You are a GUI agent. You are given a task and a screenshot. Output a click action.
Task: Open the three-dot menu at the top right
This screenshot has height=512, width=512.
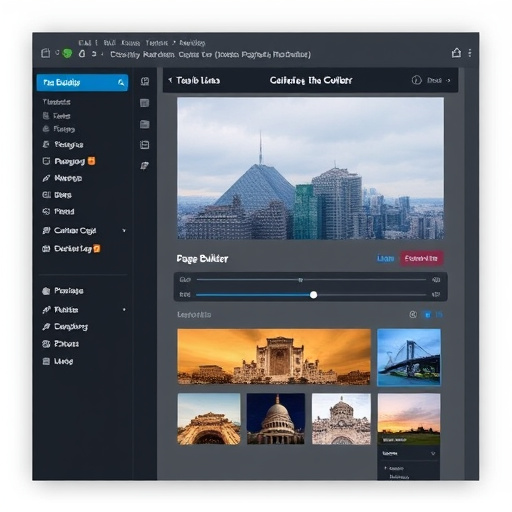click(470, 53)
